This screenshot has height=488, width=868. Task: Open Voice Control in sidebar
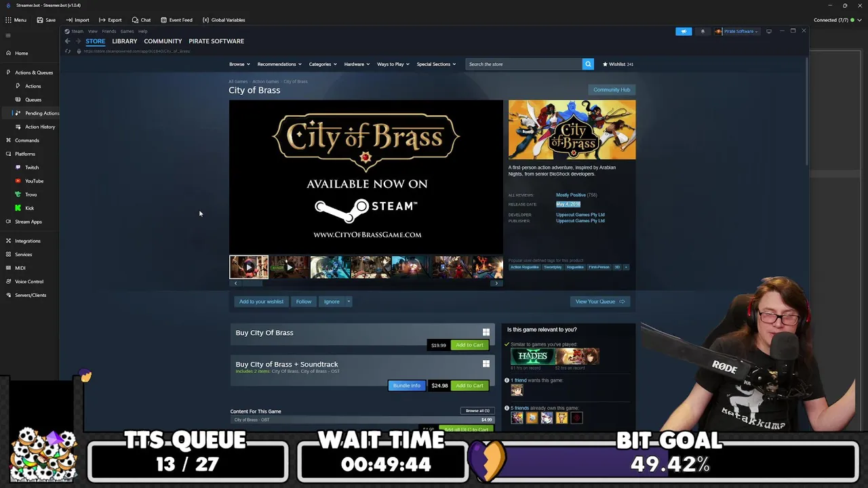coord(28,281)
